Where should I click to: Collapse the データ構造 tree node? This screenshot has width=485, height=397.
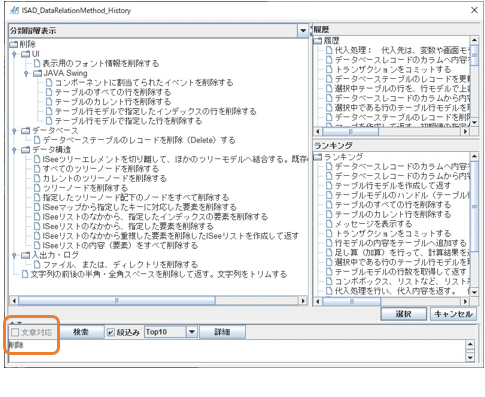coord(14,150)
